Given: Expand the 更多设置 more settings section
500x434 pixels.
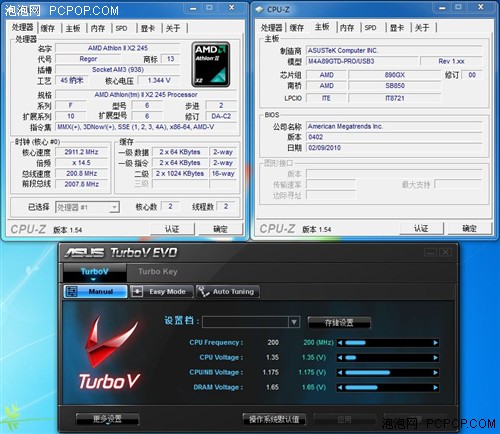Looking at the screenshot, I should [107, 419].
